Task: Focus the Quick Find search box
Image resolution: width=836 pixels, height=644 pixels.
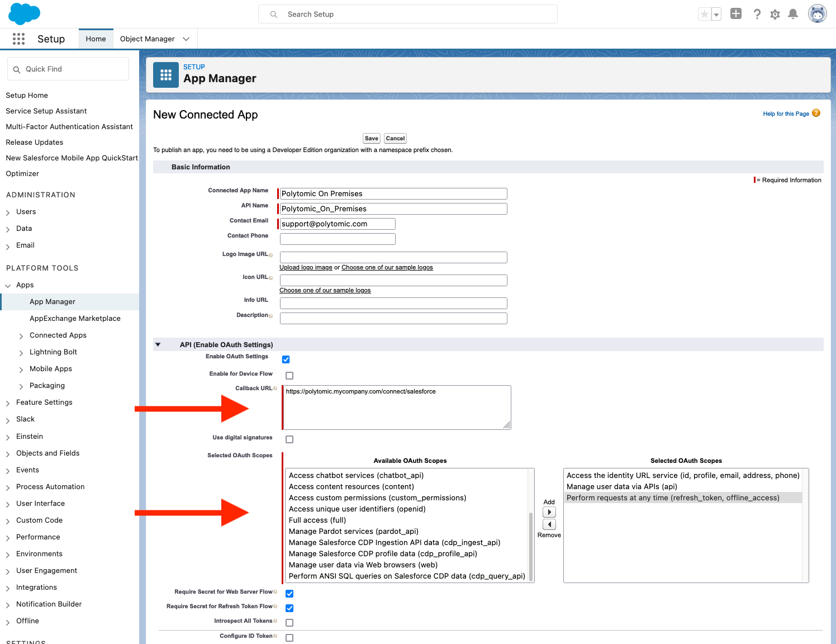Action: 68,69
